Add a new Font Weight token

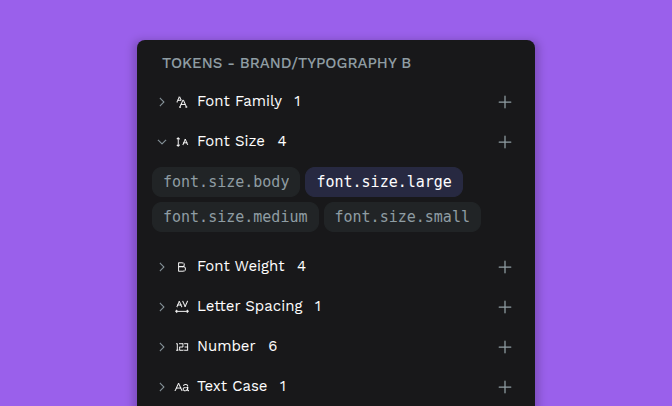pos(505,267)
